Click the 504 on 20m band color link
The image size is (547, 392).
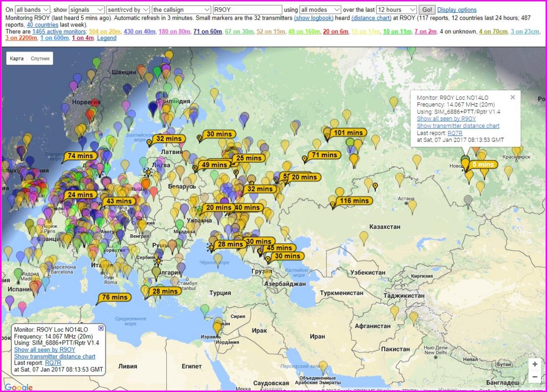105,31
